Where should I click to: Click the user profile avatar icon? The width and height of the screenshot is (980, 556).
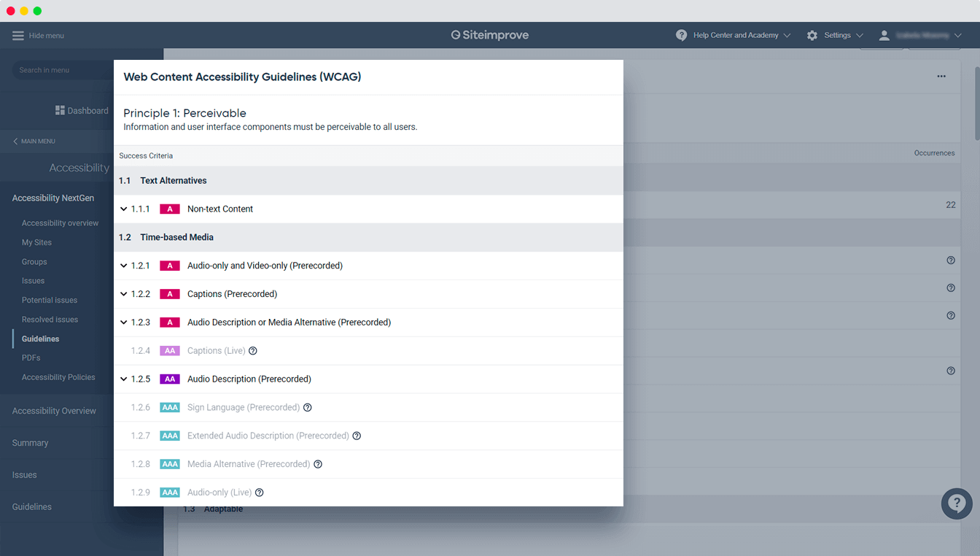884,35
